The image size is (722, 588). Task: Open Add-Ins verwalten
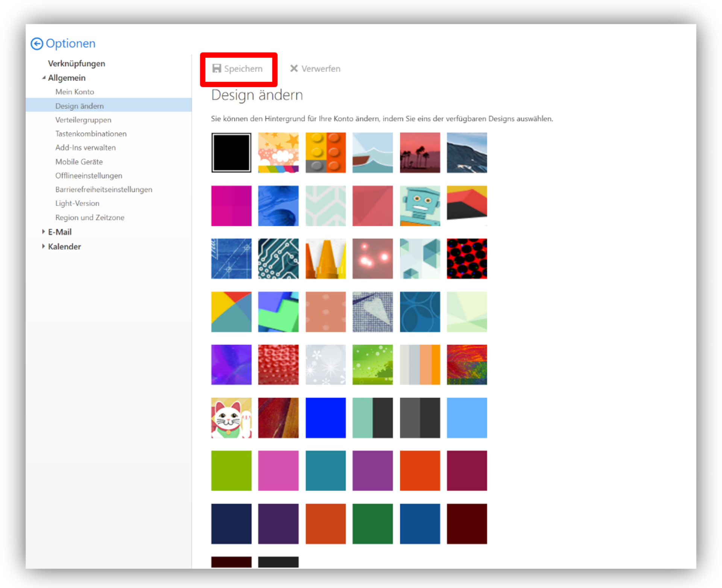pos(85,148)
